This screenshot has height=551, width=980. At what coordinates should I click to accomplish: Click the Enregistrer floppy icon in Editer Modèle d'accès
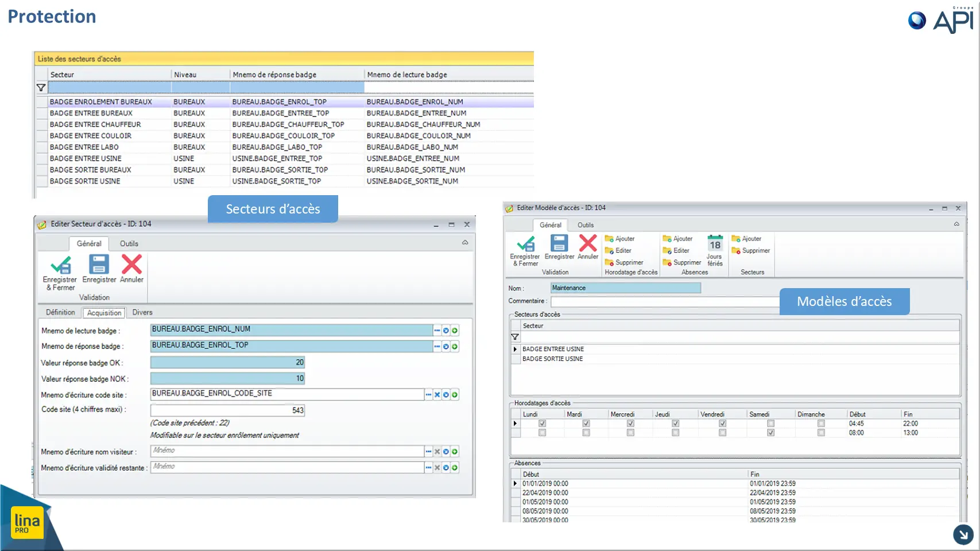pyautogui.click(x=559, y=243)
